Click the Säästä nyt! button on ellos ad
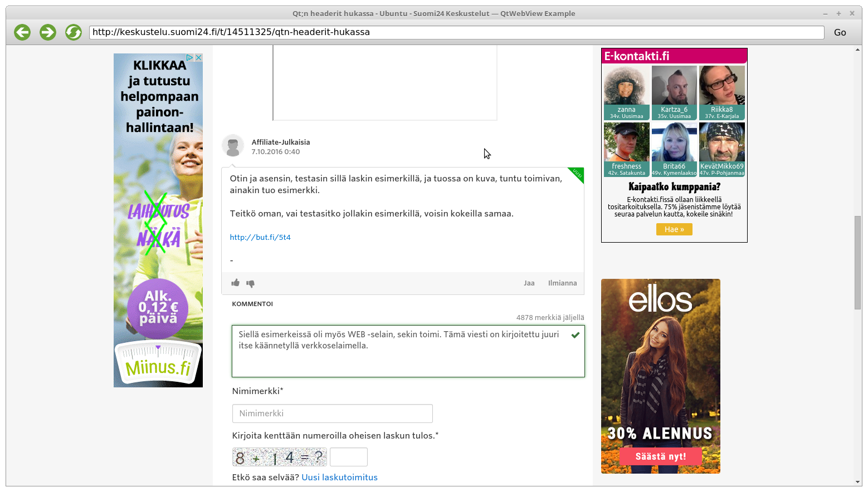This screenshot has height=492, width=868. point(661,456)
